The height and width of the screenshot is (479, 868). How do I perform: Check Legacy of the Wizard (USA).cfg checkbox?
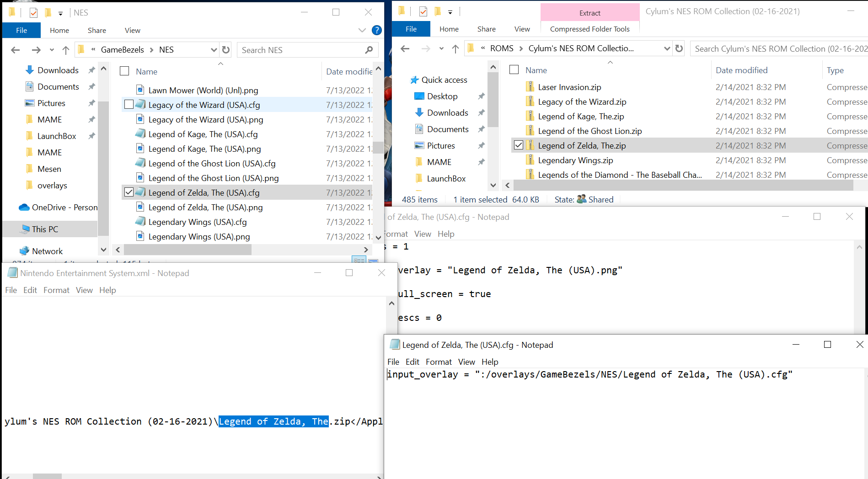(x=129, y=104)
